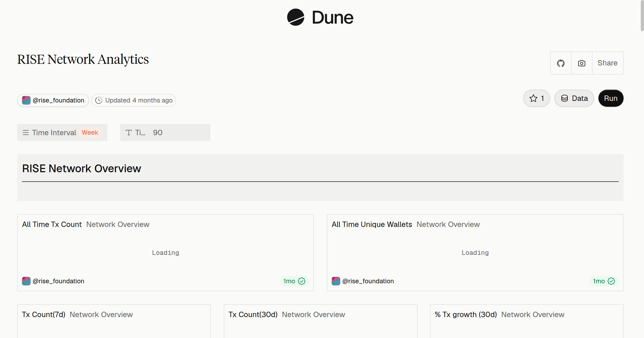The width and height of the screenshot is (644, 338).
Task: Click Network Overview label beside Tx Count(30d)
Action: [313, 314]
